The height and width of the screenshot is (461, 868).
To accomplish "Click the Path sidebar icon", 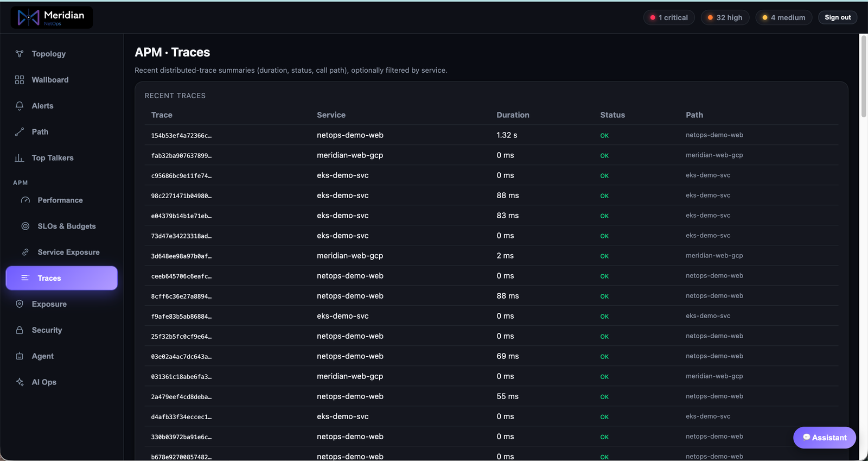I will tap(20, 132).
